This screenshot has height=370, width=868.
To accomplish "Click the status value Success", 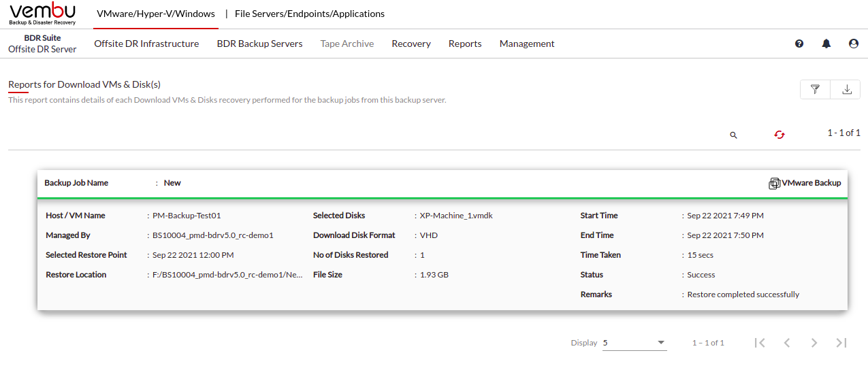I will (701, 275).
